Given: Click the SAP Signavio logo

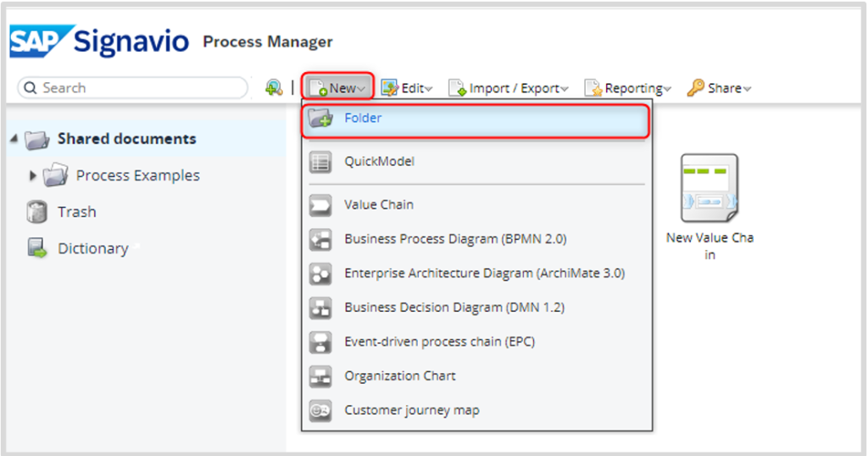Looking at the screenshot, I should (x=99, y=41).
